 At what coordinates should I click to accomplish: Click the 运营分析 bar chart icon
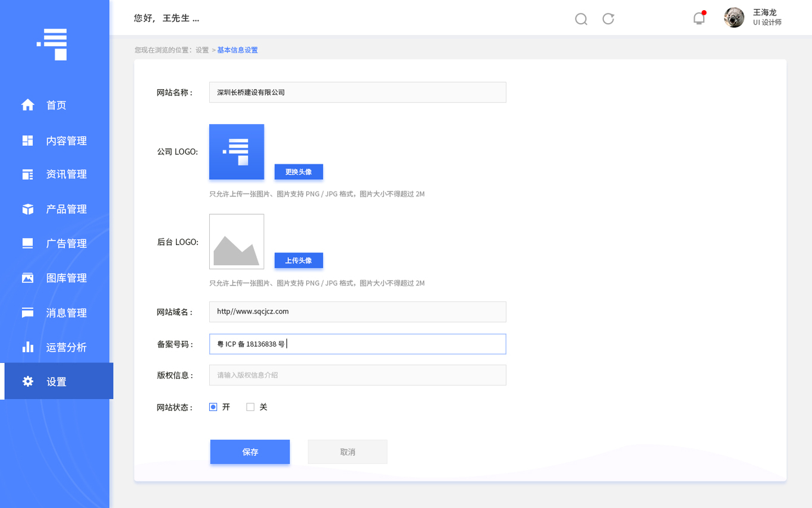click(x=28, y=347)
